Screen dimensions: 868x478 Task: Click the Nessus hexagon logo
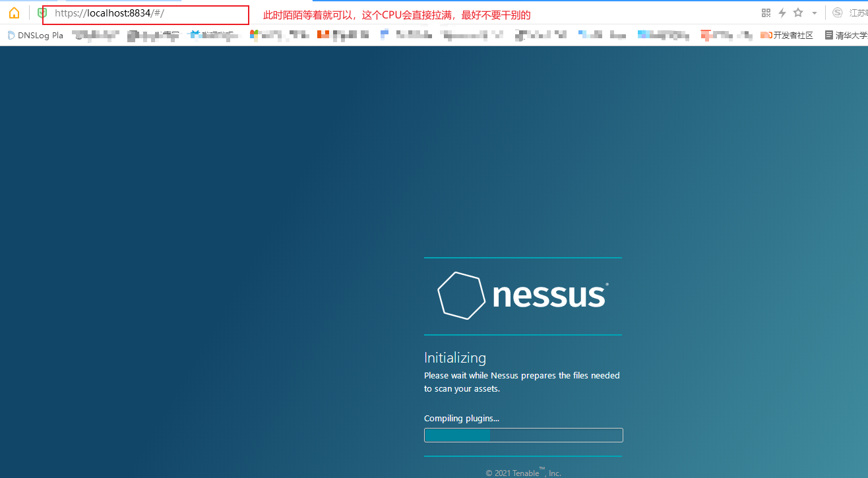click(461, 295)
